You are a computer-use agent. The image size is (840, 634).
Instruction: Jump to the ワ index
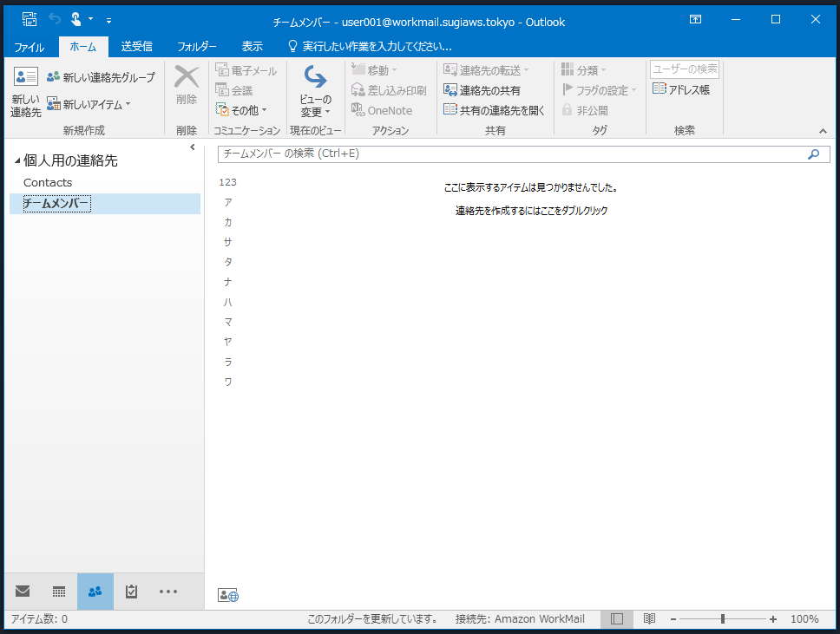pyautogui.click(x=228, y=382)
